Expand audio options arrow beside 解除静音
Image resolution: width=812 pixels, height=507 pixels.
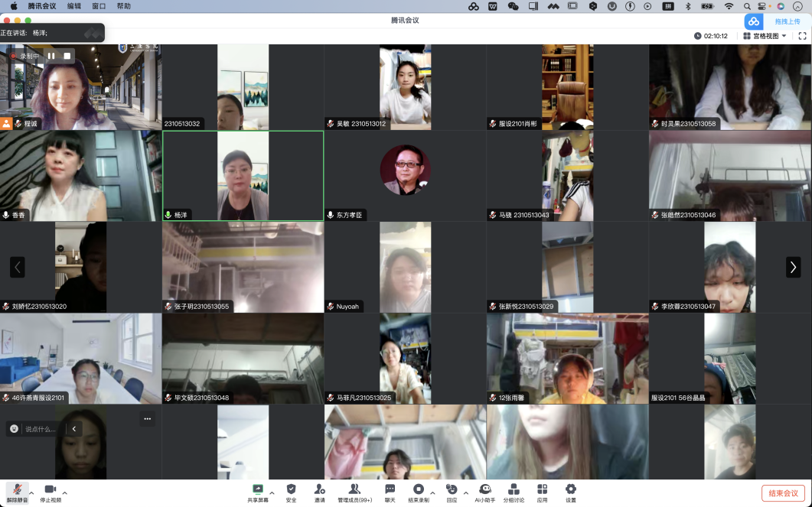pos(31,492)
